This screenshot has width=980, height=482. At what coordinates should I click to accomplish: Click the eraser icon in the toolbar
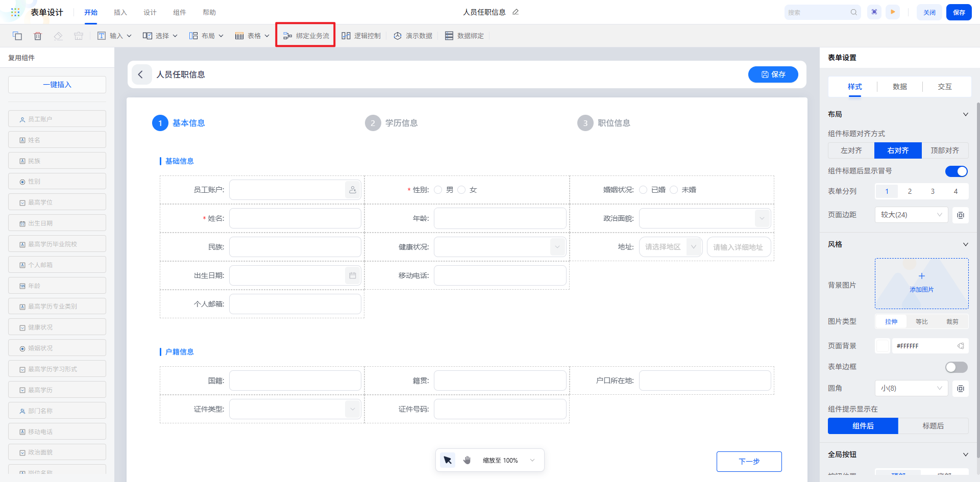58,36
